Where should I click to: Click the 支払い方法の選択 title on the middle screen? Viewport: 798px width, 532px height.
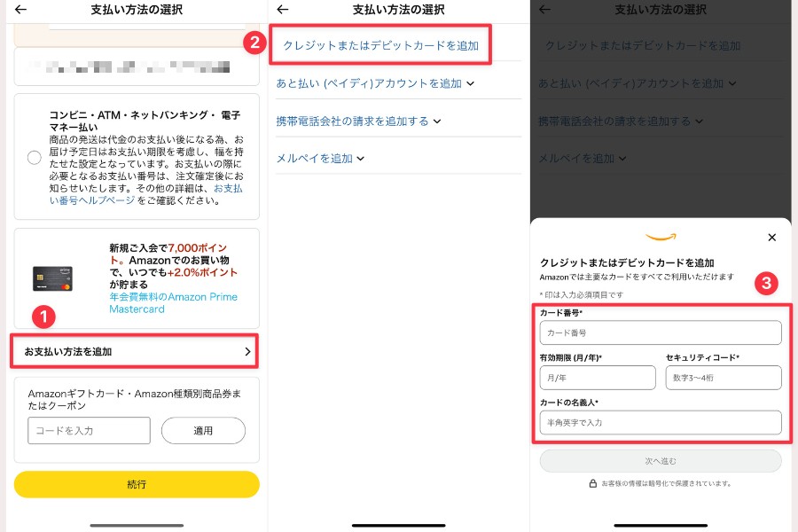pyautogui.click(x=398, y=9)
